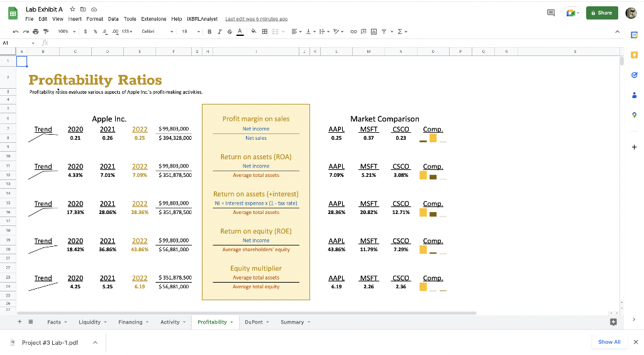The image size is (644, 355).
Task: Start a Meet call
Action: tap(572, 13)
